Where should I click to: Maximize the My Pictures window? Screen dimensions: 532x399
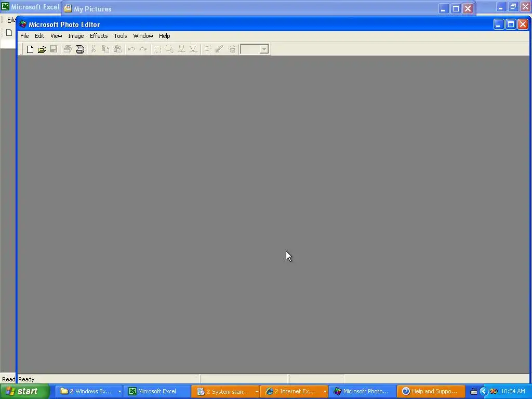[456, 9]
